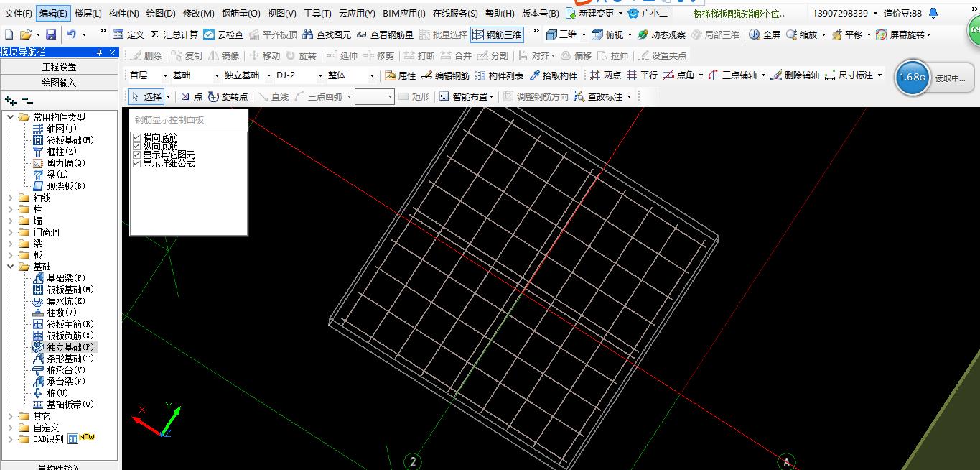The image size is (980, 470).
Task: Select 桩承台(V) tree item
Action: (59, 370)
